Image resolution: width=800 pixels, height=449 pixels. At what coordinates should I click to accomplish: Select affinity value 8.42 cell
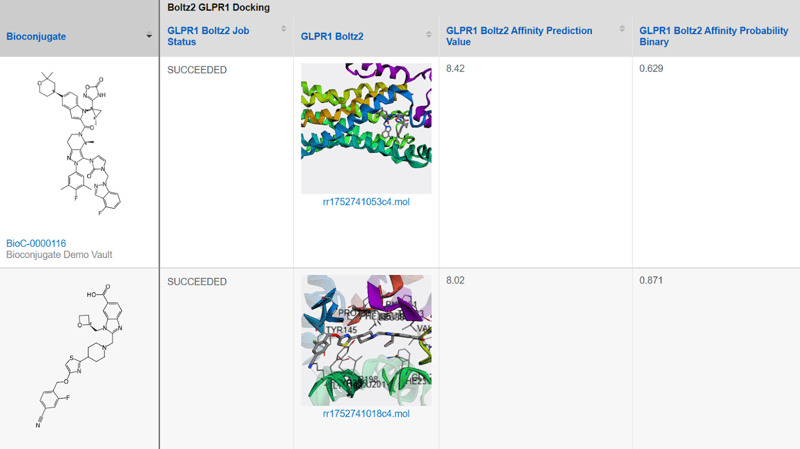[x=455, y=68]
